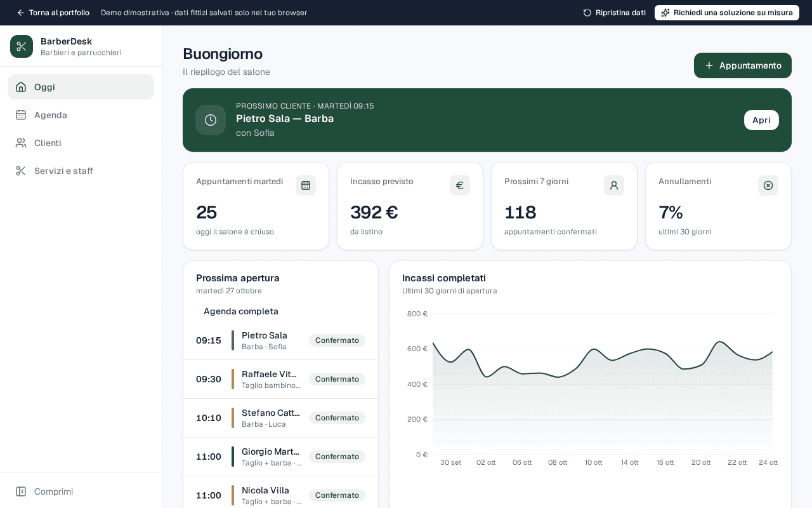Click Richiedi una soluzione su misura
The height and width of the screenshot is (508, 812).
coord(727,13)
